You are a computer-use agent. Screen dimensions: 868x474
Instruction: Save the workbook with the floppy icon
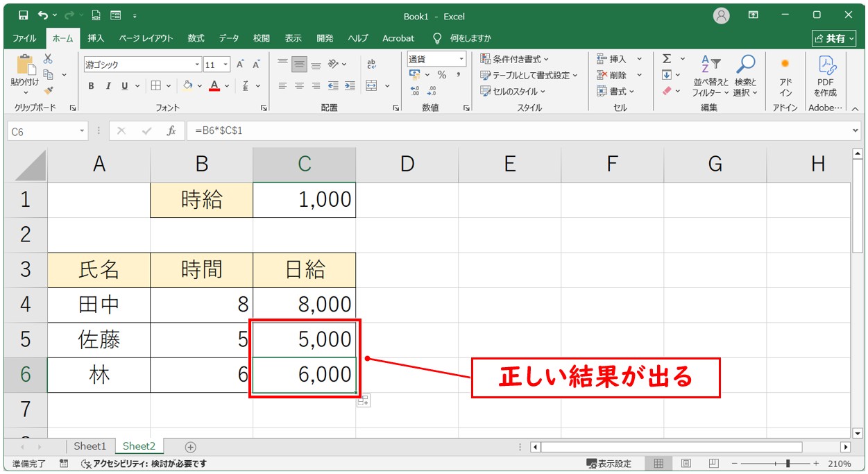[x=23, y=15]
